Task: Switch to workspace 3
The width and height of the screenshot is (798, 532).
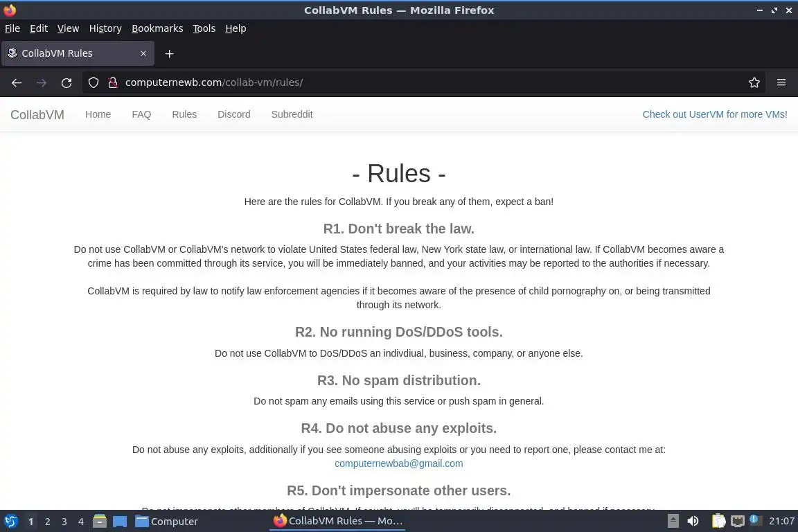Action: pos(64,522)
